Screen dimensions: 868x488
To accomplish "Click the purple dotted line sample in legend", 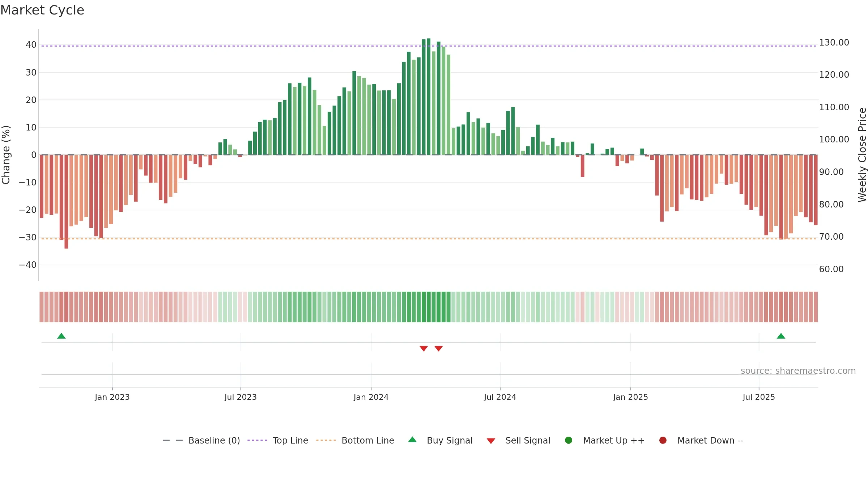I will (x=257, y=440).
